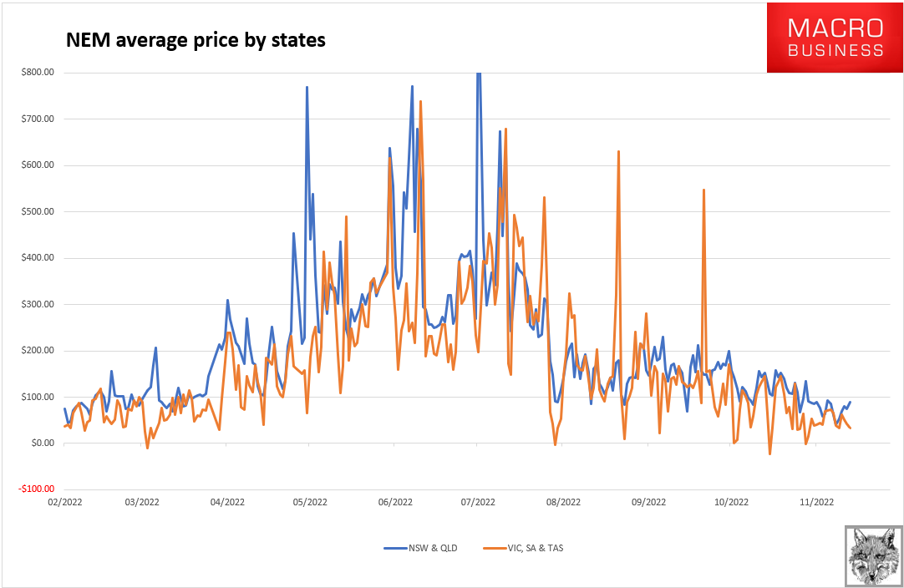Click the wolf head icon
This screenshot has width=904, height=588.
(x=872, y=555)
